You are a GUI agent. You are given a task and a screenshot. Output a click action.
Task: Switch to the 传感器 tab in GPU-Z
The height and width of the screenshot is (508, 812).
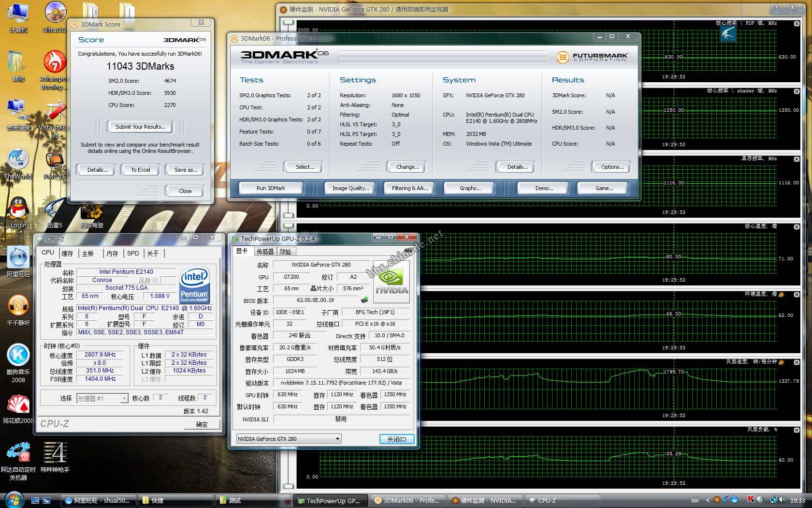tap(265, 252)
